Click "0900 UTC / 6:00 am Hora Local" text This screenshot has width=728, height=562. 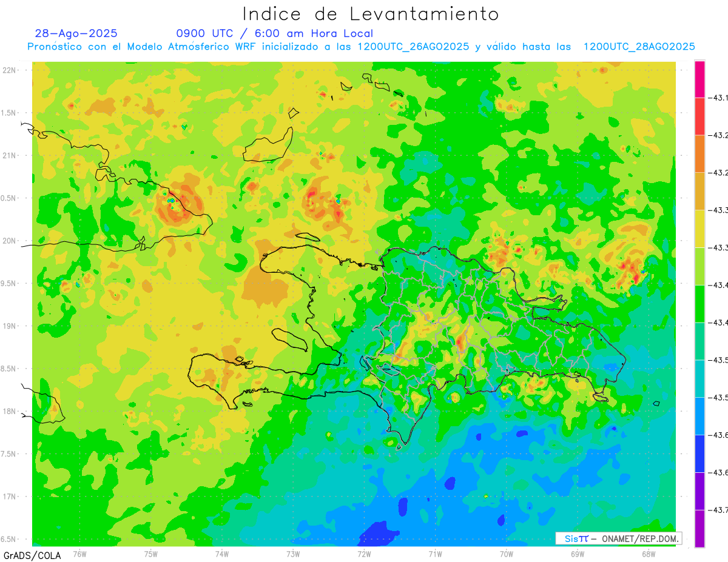click(x=275, y=33)
